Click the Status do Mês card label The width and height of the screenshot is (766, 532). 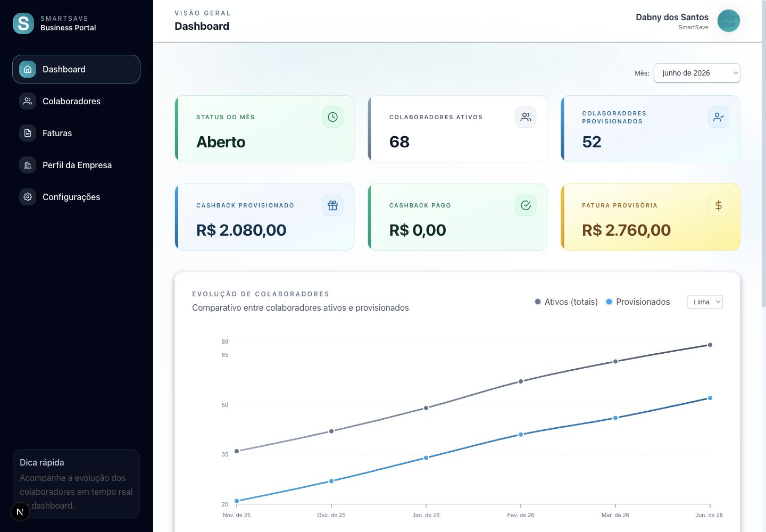[226, 117]
